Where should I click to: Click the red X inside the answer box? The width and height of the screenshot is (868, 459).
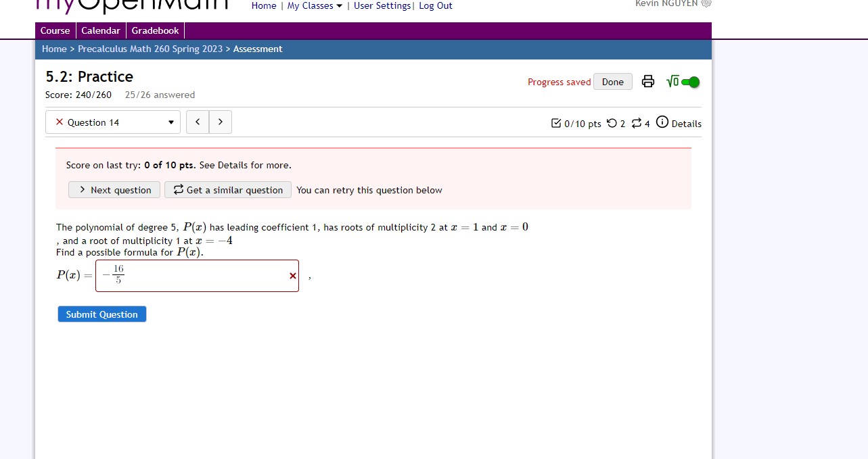tap(292, 275)
